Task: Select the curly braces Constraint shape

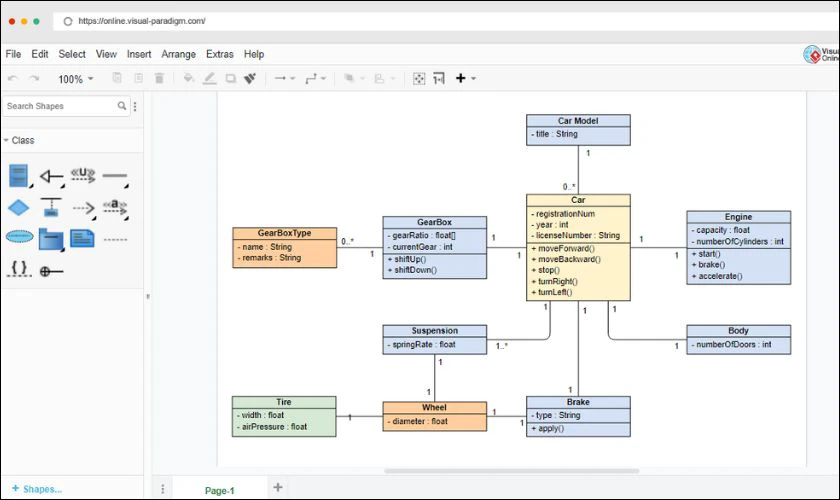Action: point(19,268)
